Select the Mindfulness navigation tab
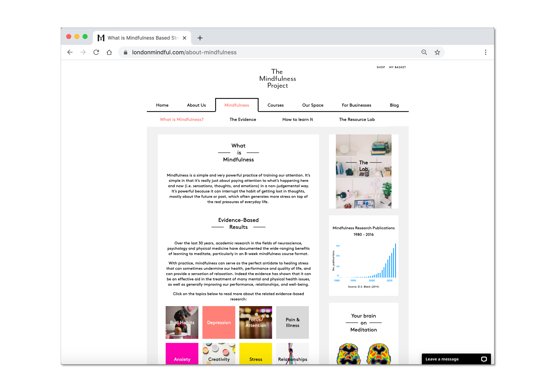 (x=237, y=105)
